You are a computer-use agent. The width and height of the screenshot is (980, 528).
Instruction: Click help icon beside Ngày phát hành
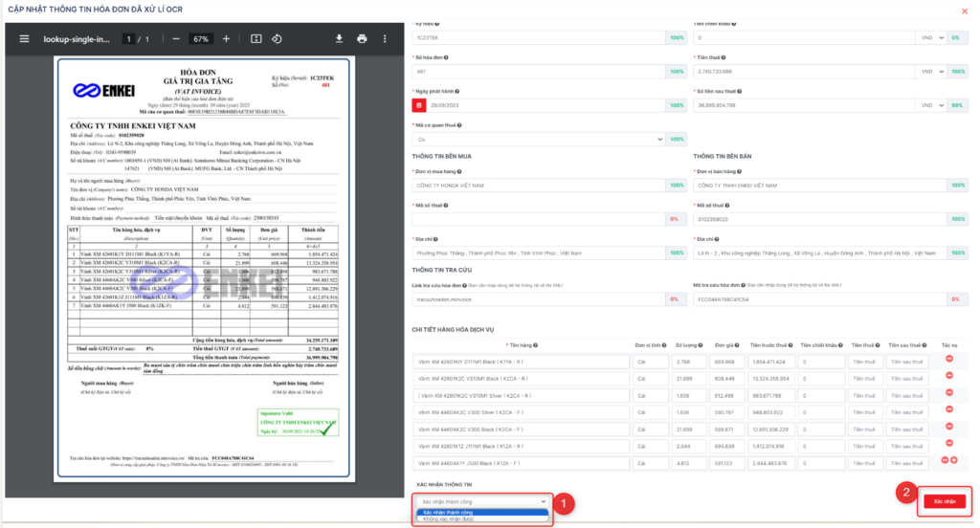(x=457, y=91)
